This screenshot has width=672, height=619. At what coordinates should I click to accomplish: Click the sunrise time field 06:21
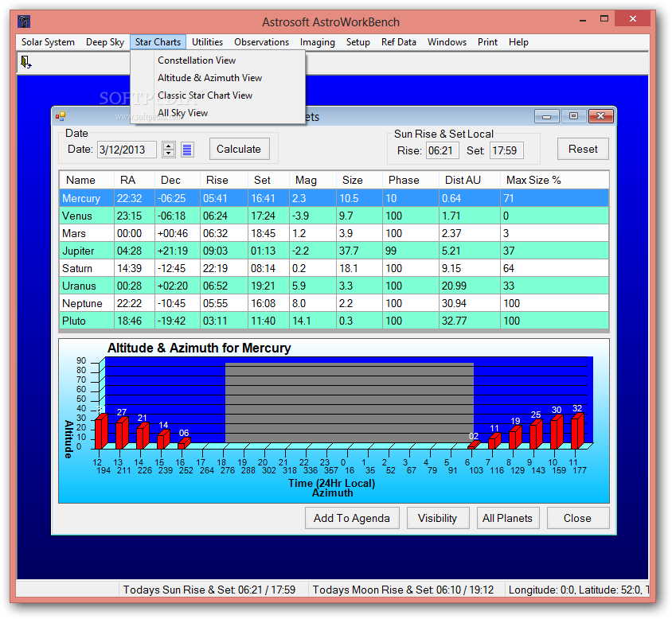click(x=442, y=151)
